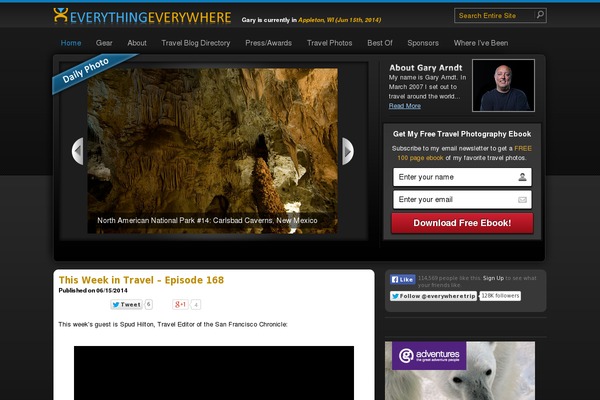Follow @everywheretrip on Twitter

point(433,296)
